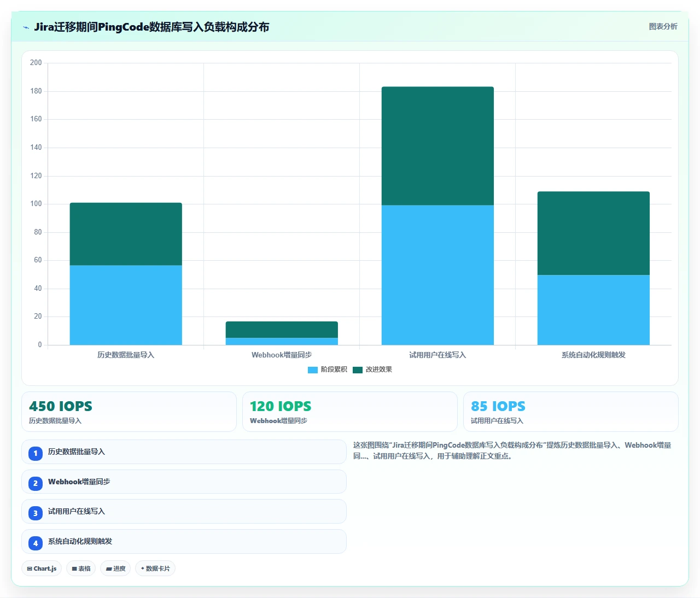Click the chart title Jira迁移期间PingCode数据库写入负载构成分布
The height and width of the screenshot is (598, 700).
click(151, 27)
